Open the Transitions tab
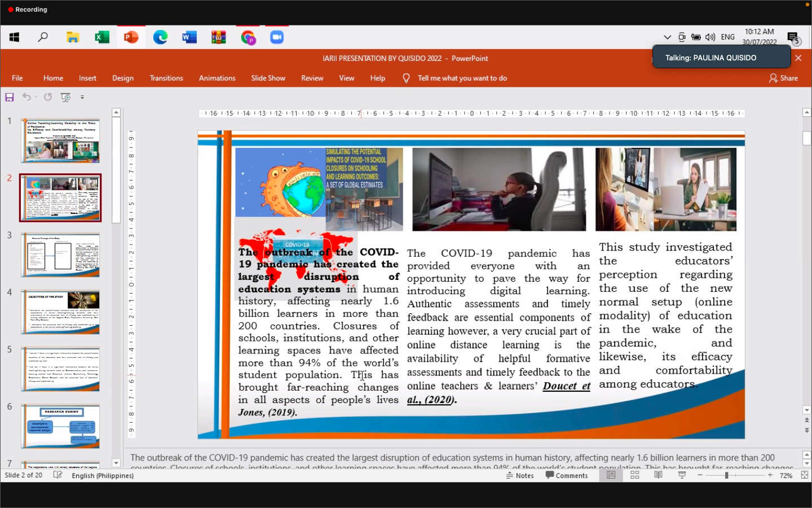812x508 pixels. (166, 78)
